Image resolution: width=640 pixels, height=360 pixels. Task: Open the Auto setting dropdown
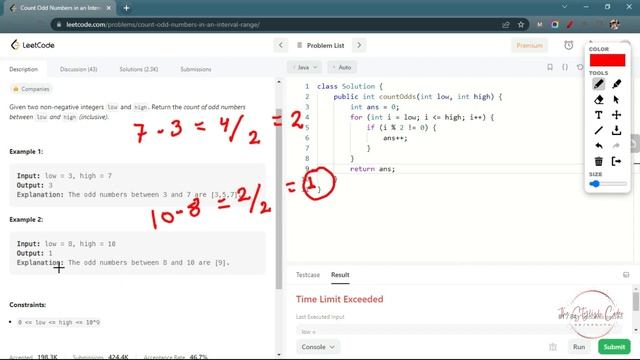[342, 67]
